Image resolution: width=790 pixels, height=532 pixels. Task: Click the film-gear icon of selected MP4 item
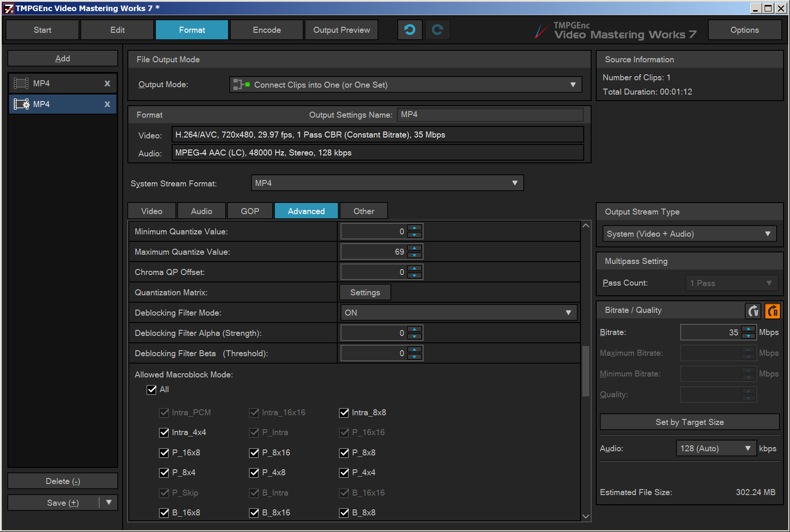pyautogui.click(x=21, y=104)
